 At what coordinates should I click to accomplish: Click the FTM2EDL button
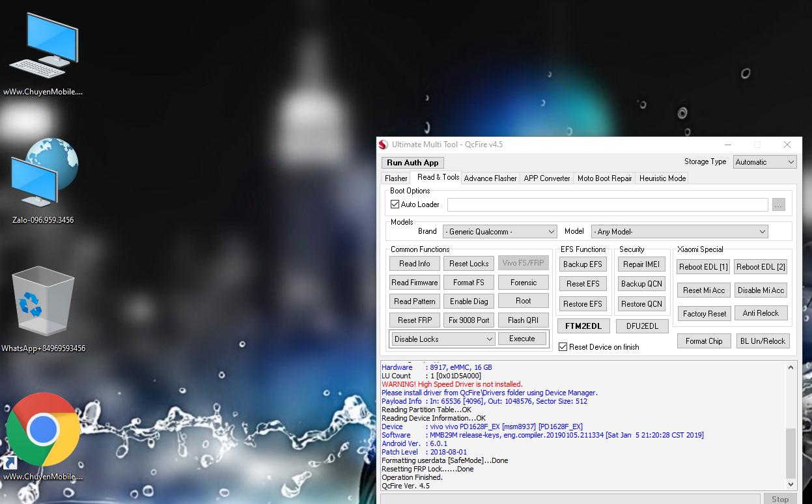[583, 326]
